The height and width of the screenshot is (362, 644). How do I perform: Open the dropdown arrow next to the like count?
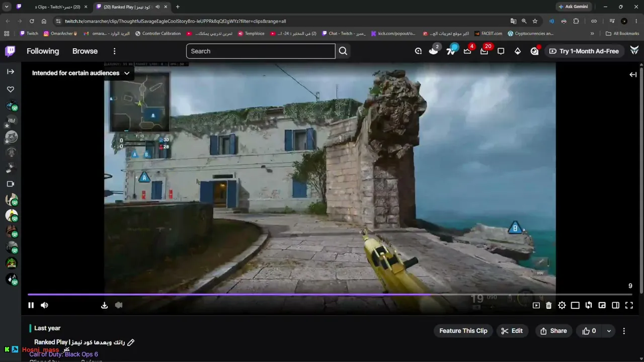pos(609,331)
